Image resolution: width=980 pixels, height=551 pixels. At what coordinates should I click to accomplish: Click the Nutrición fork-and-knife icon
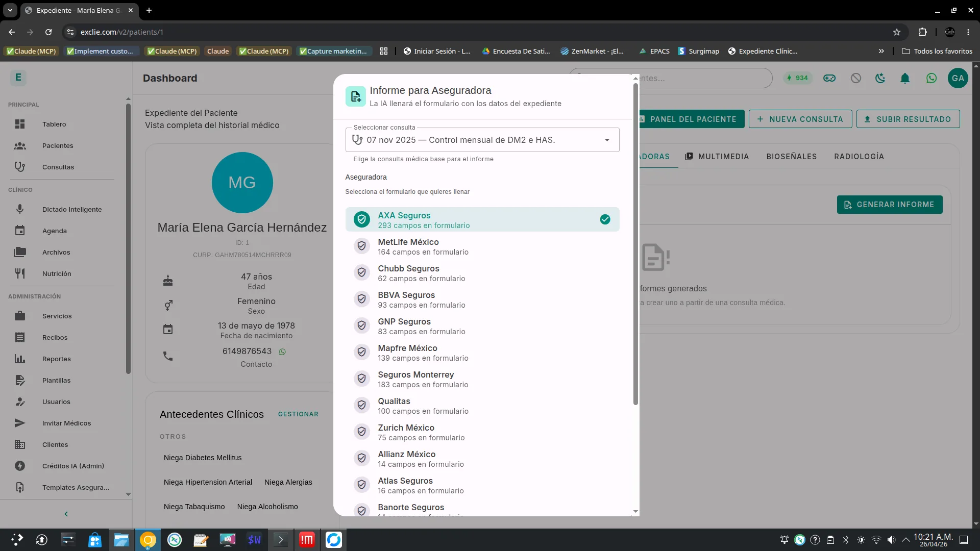point(20,273)
